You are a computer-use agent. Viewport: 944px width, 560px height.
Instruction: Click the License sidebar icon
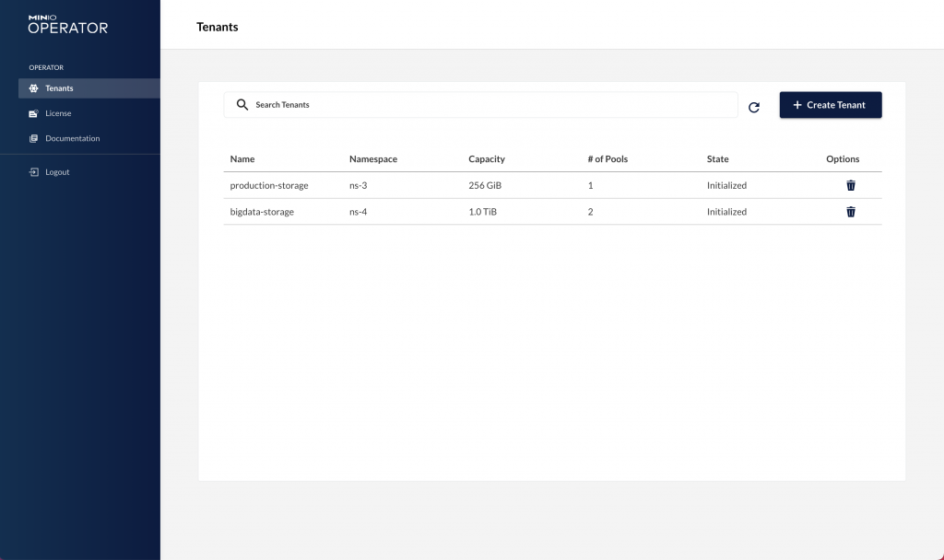[34, 113]
